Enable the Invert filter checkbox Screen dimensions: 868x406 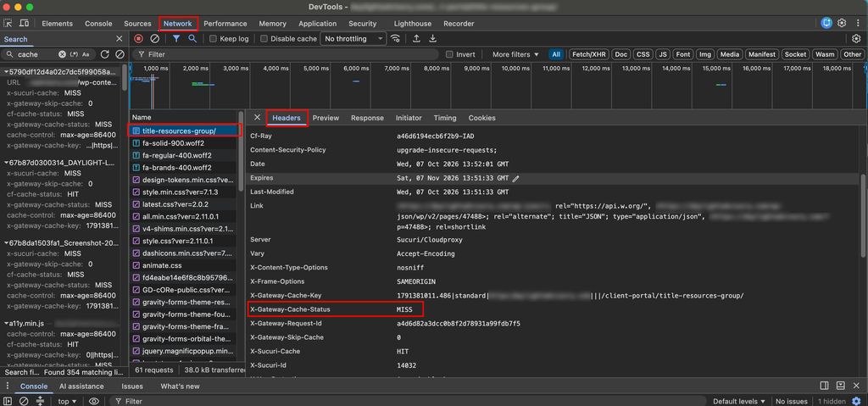[x=449, y=54]
